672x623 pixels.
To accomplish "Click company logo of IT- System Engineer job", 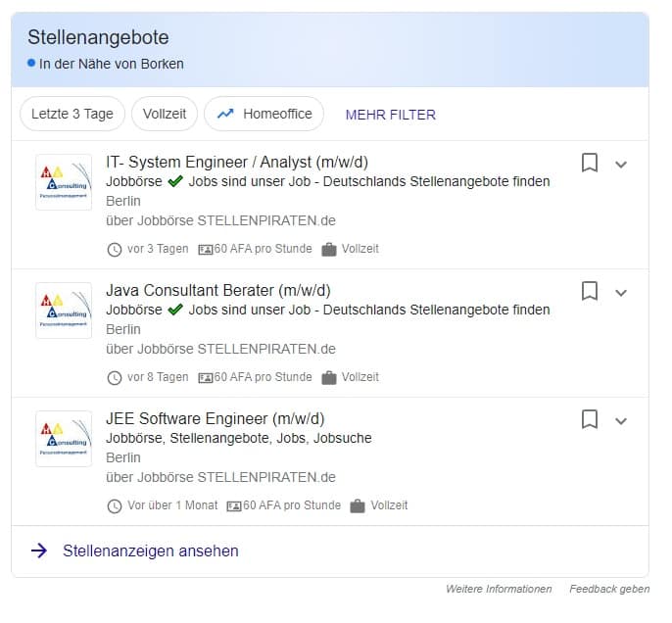I will [x=64, y=182].
